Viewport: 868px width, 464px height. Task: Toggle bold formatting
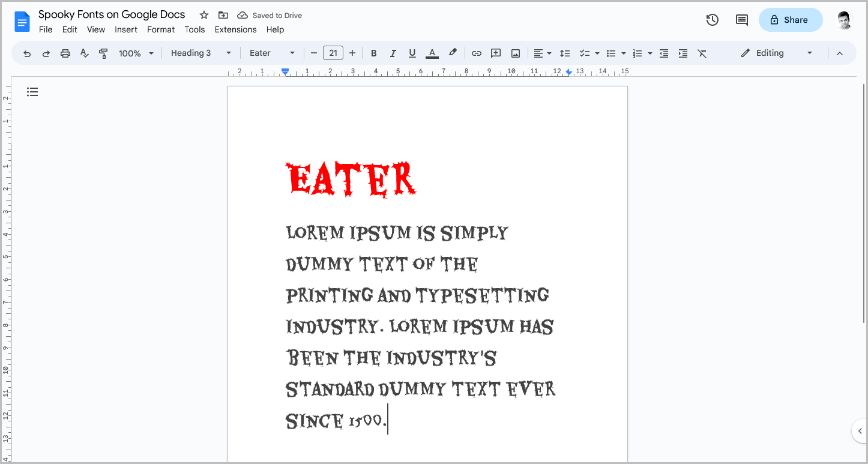pyautogui.click(x=374, y=53)
